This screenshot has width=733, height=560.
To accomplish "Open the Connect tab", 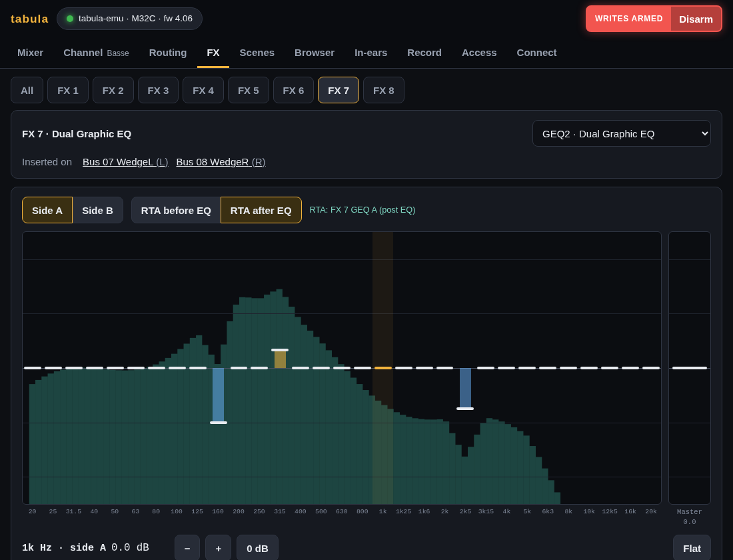I will pos(536,53).
